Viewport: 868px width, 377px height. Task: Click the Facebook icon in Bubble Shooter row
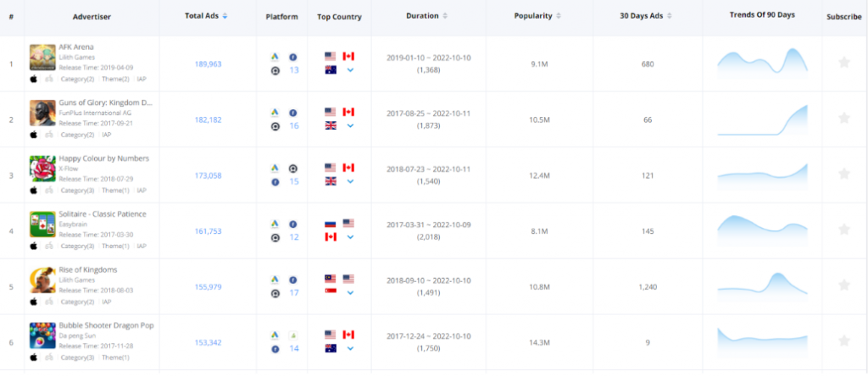(275, 349)
